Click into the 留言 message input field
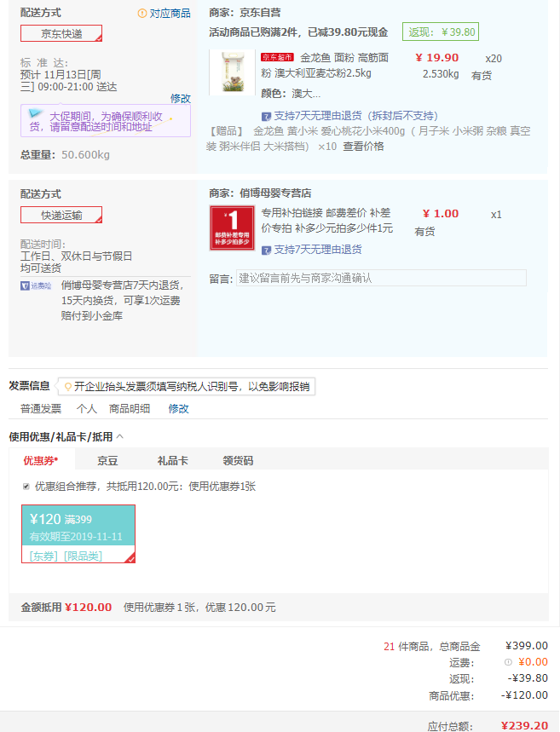 (x=381, y=278)
